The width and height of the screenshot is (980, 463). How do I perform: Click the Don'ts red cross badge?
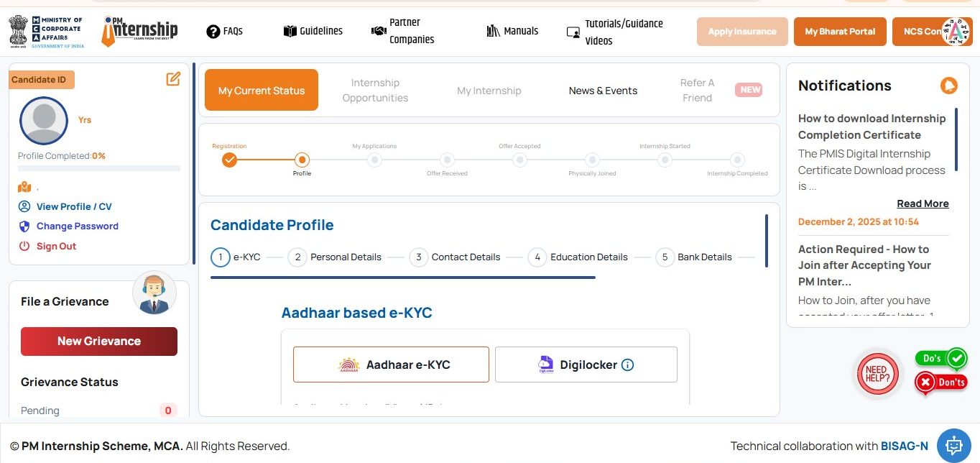941,382
